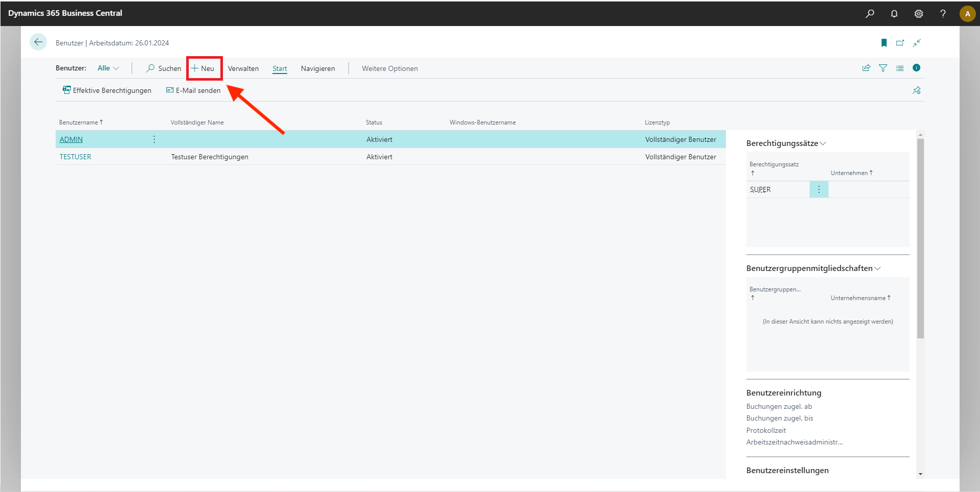Open the search magnifier in top bar
This screenshot has height=492, width=980.
click(870, 14)
